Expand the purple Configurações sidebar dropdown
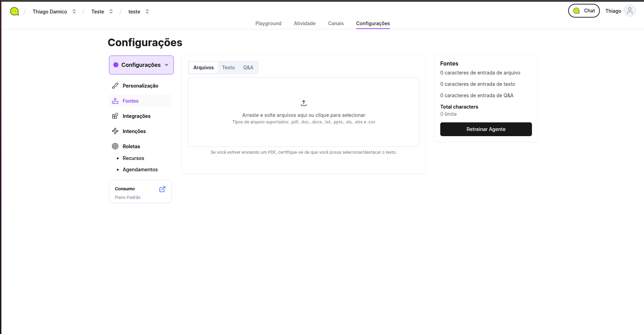644x334 pixels. click(141, 65)
